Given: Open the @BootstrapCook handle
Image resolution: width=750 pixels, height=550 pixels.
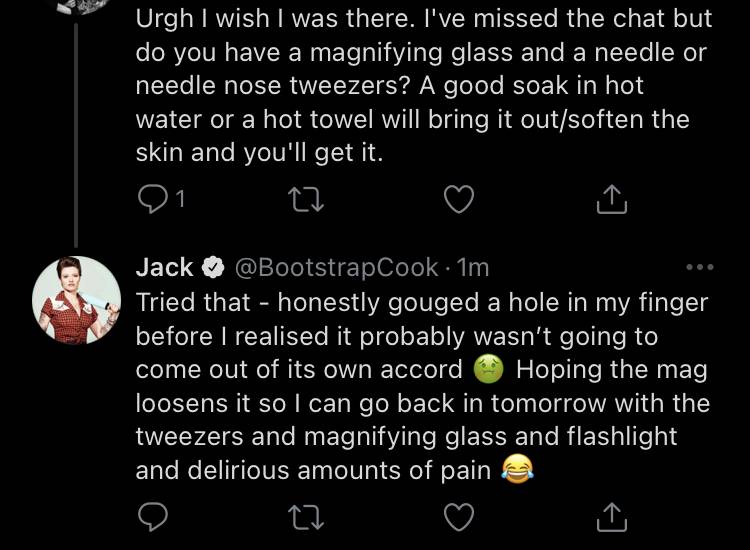Looking at the screenshot, I should 337,267.
